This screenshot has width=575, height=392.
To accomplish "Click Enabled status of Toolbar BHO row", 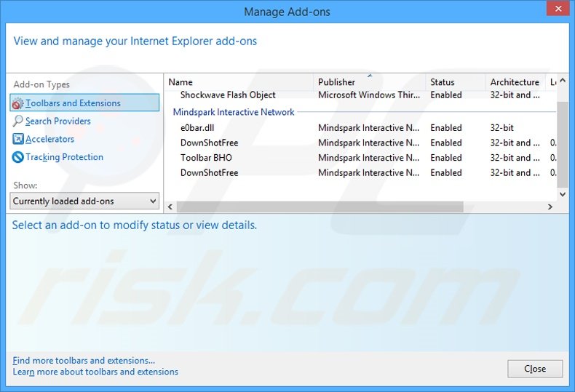I will coord(446,158).
